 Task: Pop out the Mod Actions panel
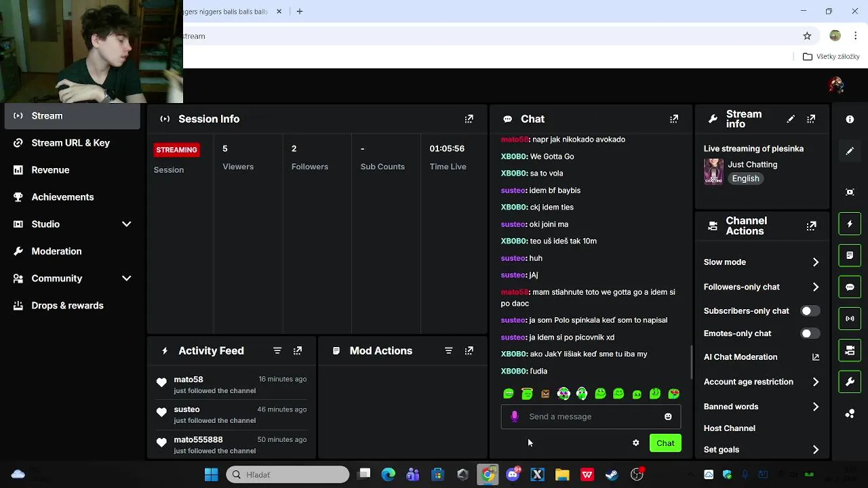point(469,351)
